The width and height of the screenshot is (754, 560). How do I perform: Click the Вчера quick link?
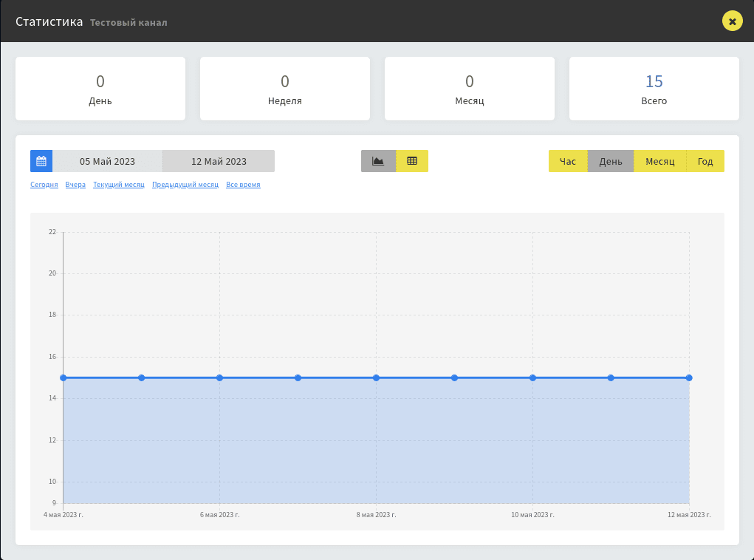75,185
